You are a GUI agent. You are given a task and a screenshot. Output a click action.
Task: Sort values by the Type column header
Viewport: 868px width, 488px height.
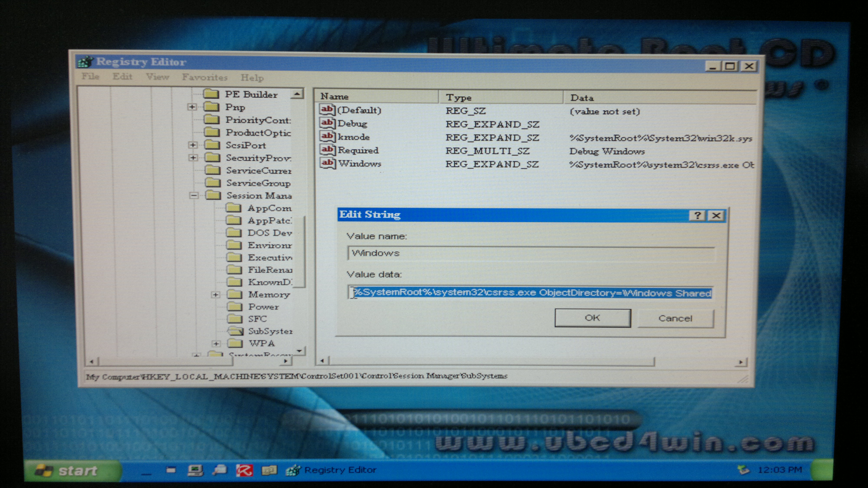pos(501,97)
